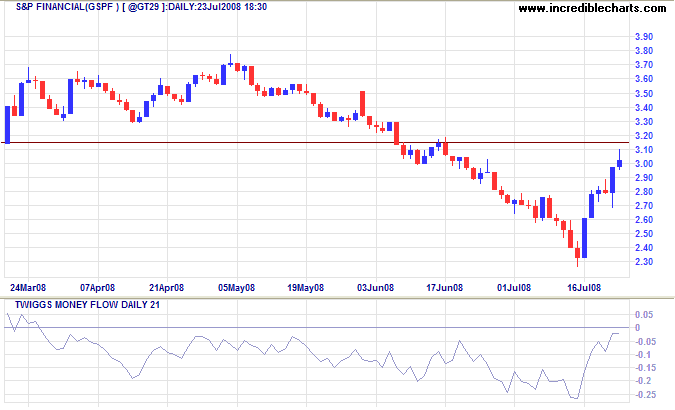Viewport: 675px width, 410px height.
Task: Click the -0.05 money flow axis label
Action: [644, 342]
